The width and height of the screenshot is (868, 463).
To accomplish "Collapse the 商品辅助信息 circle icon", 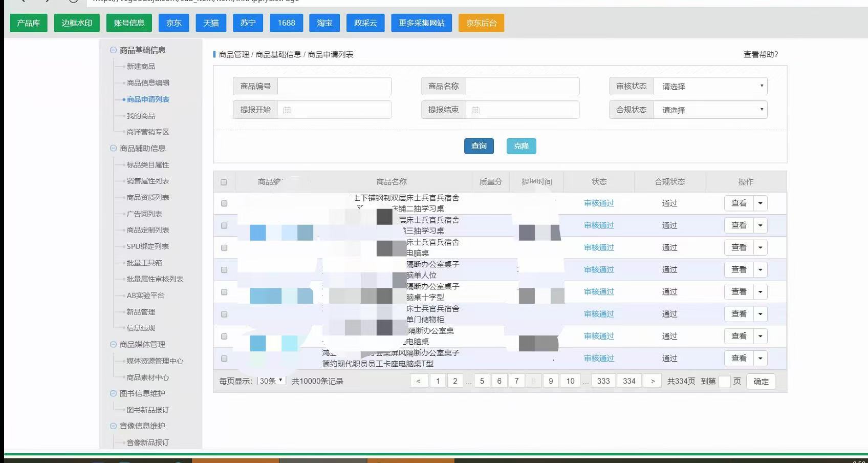I will (x=113, y=149).
